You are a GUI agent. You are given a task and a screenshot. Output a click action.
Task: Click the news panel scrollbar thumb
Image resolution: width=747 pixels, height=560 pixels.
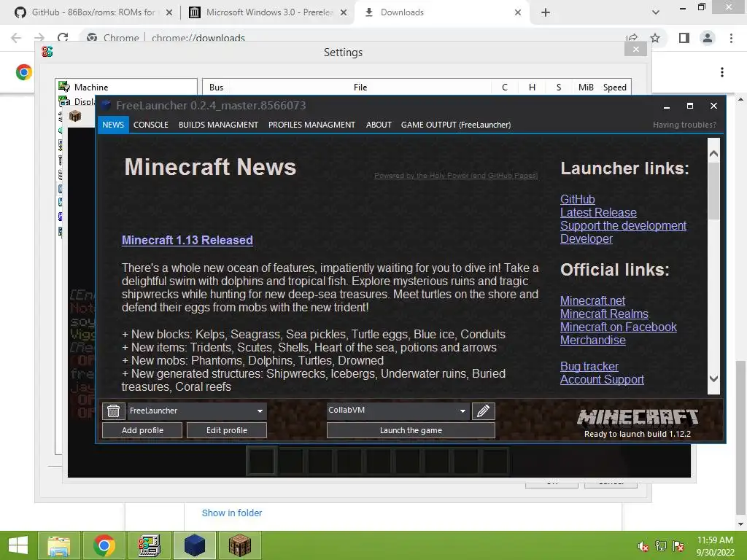[713, 190]
